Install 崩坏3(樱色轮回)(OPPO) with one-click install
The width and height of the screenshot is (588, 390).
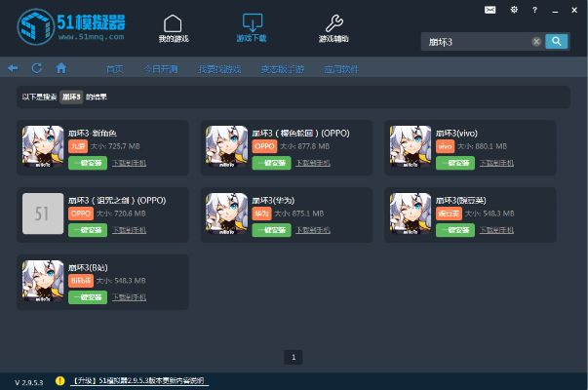[x=271, y=163]
